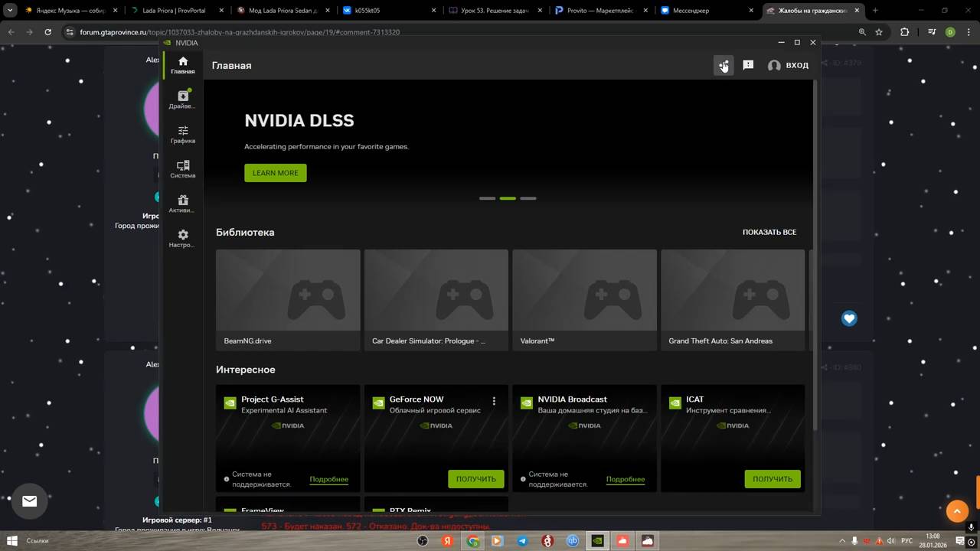Click ПОКАЗАТЬ ВСЕ in the library section
The width and height of the screenshot is (980, 551).
pyautogui.click(x=769, y=232)
